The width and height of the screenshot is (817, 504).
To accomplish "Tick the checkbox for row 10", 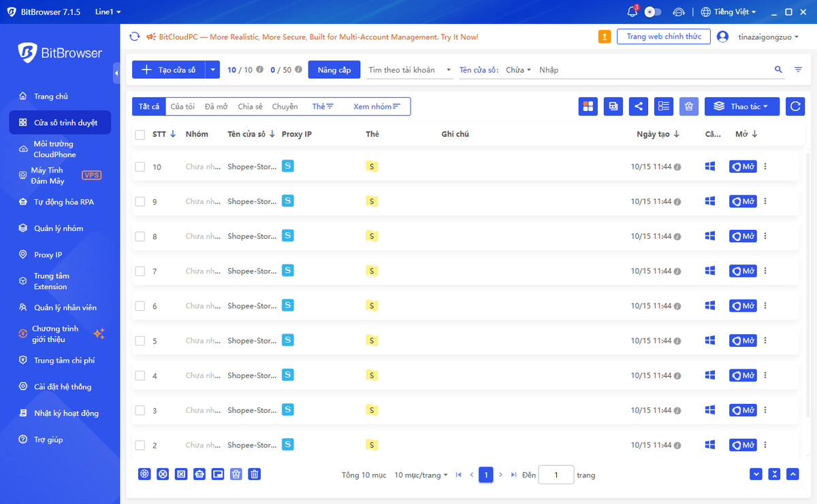I will pyautogui.click(x=140, y=167).
